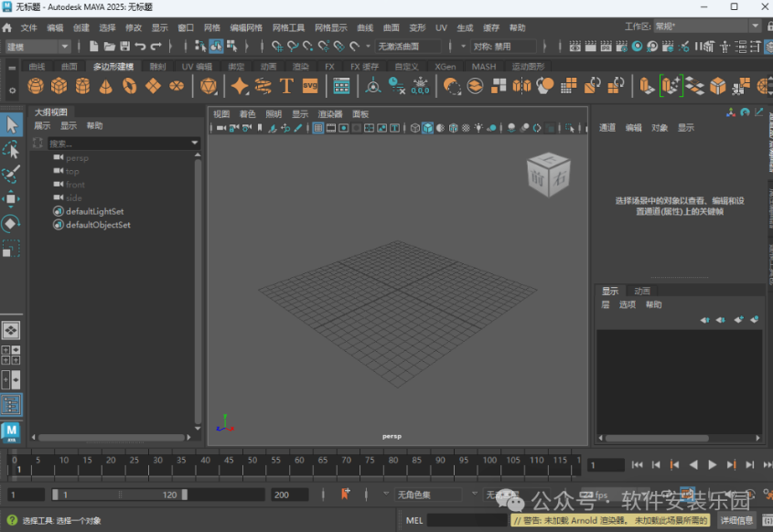Open the 编辑网格 menu

[246, 27]
